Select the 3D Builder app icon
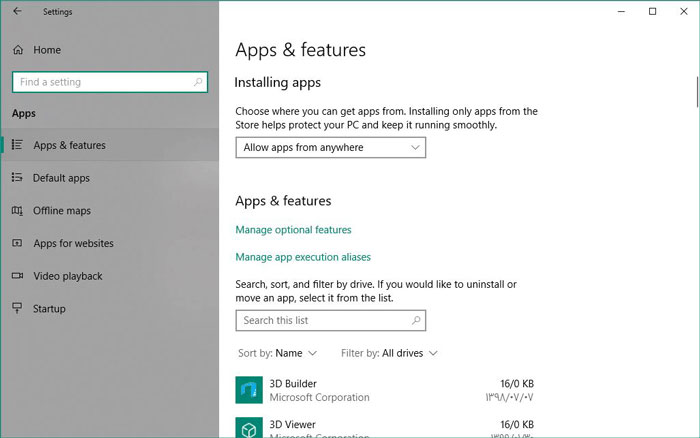700x438 pixels. tap(248, 390)
